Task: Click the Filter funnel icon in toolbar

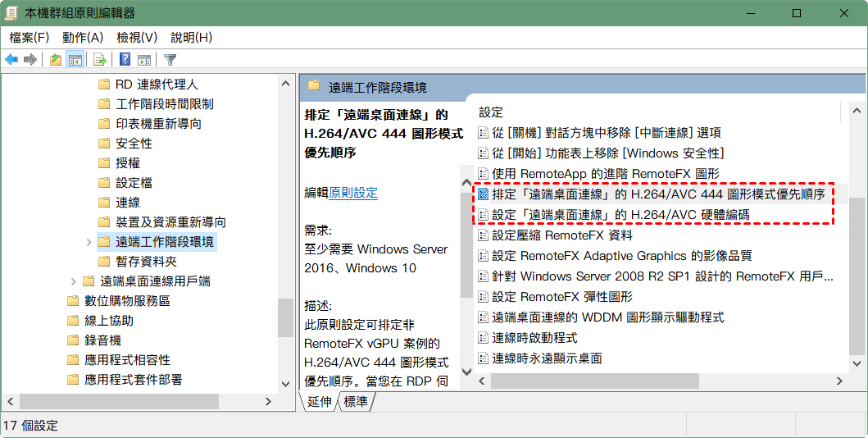Action: [170, 59]
